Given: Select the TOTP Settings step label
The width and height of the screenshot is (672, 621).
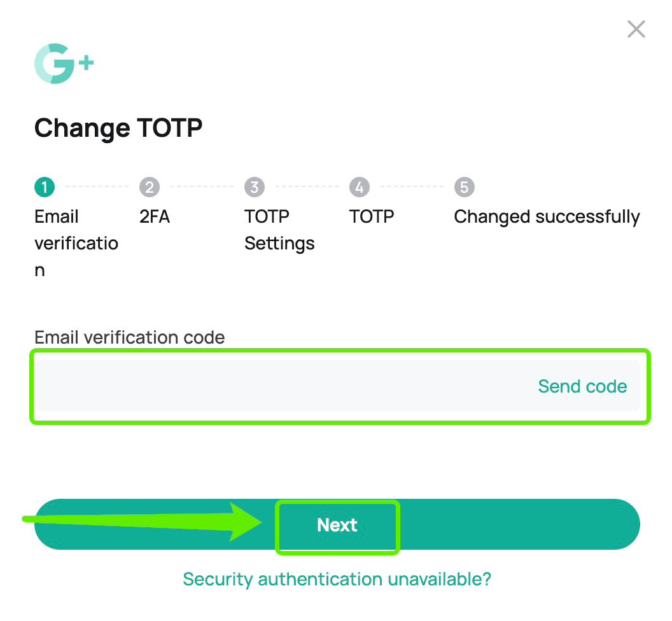Looking at the screenshot, I should tap(279, 230).
